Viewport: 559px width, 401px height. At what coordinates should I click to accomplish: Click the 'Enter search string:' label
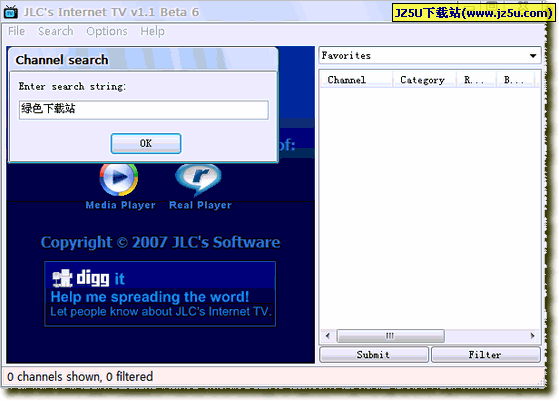72,87
